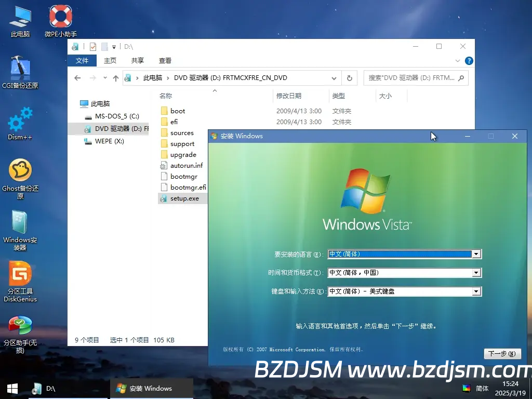Open the address bar history dropdown

coord(334,78)
